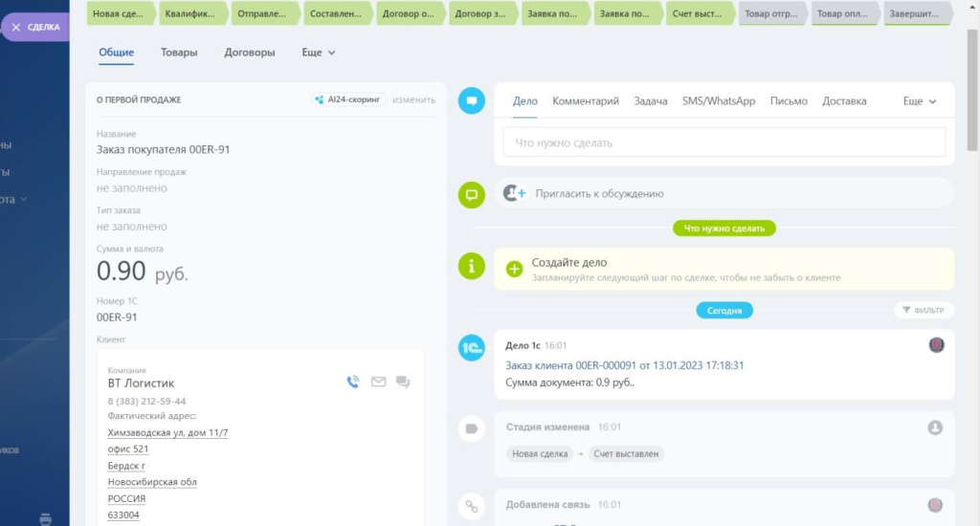Select the Договор о... pipeline stage
The width and height of the screenshot is (980, 526).
point(410,13)
